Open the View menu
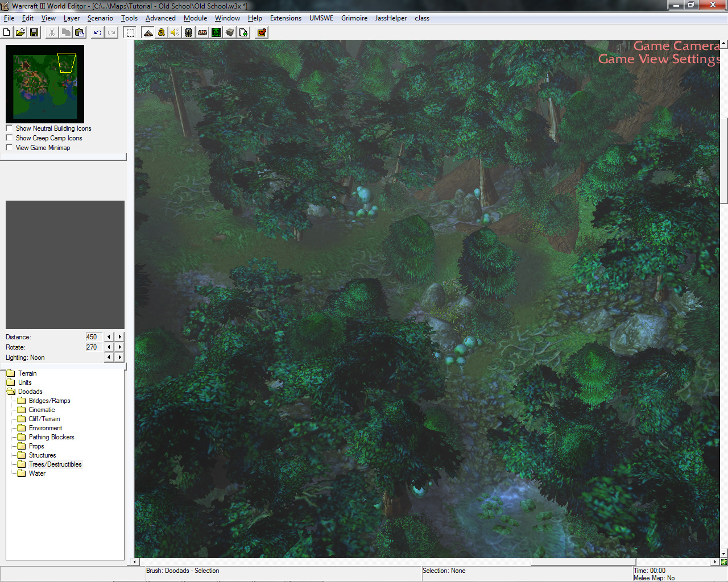Image resolution: width=728 pixels, height=582 pixels. (x=48, y=18)
